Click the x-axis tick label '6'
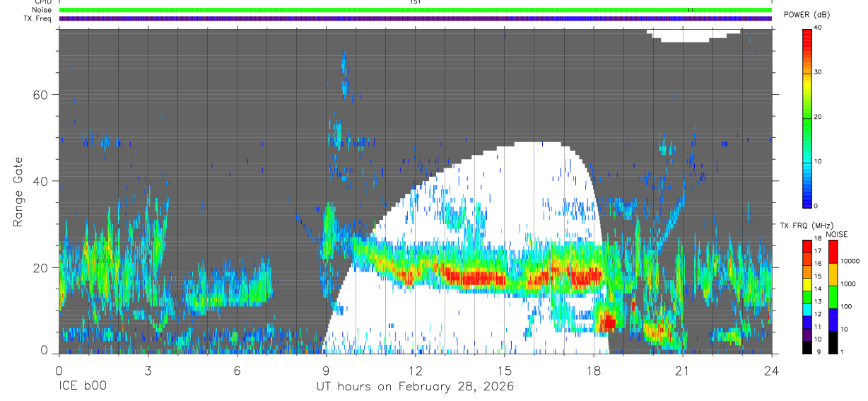Screen dimensions: 868x401 click(x=237, y=370)
